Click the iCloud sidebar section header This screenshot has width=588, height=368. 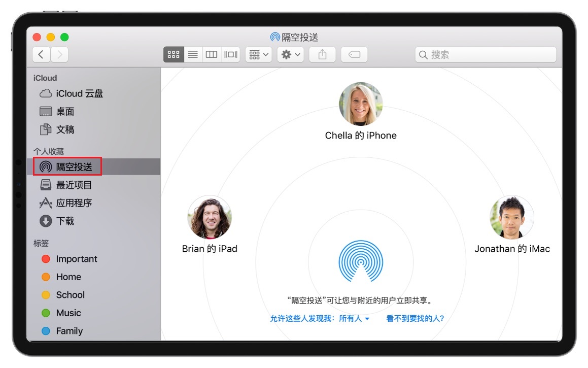45,78
